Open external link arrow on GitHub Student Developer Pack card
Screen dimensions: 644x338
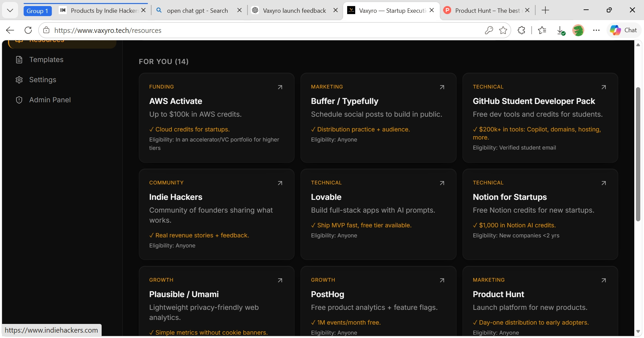point(604,87)
